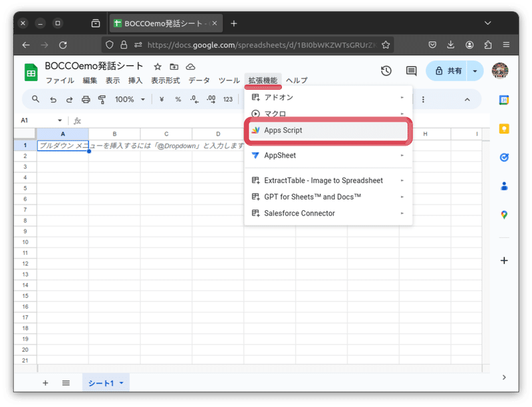Open the Name box dropdown arrow
This screenshot has width=532, height=407.
pyautogui.click(x=60, y=120)
